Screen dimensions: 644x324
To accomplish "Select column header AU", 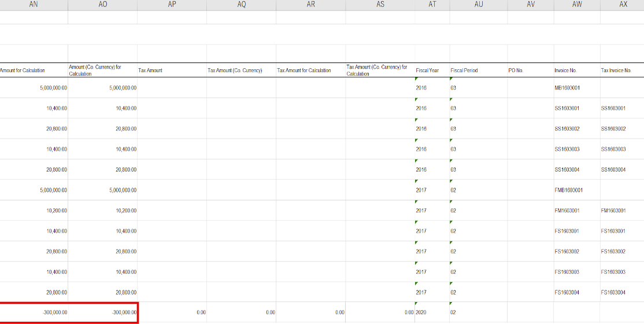I will 479,5.
